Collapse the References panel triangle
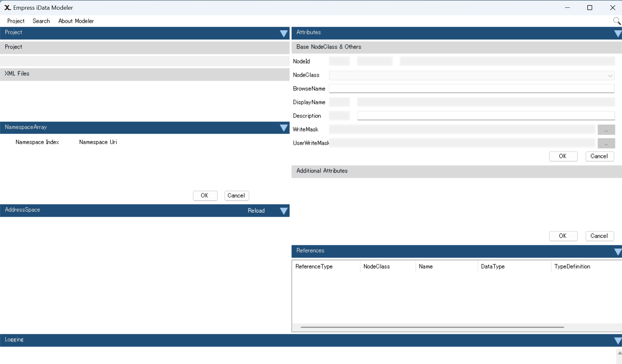 click(x=617, y=252)
